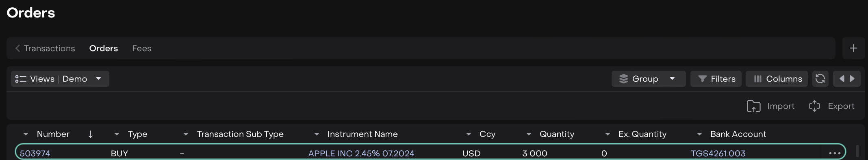Click the Import folder icon

click(x=753, y=106)
